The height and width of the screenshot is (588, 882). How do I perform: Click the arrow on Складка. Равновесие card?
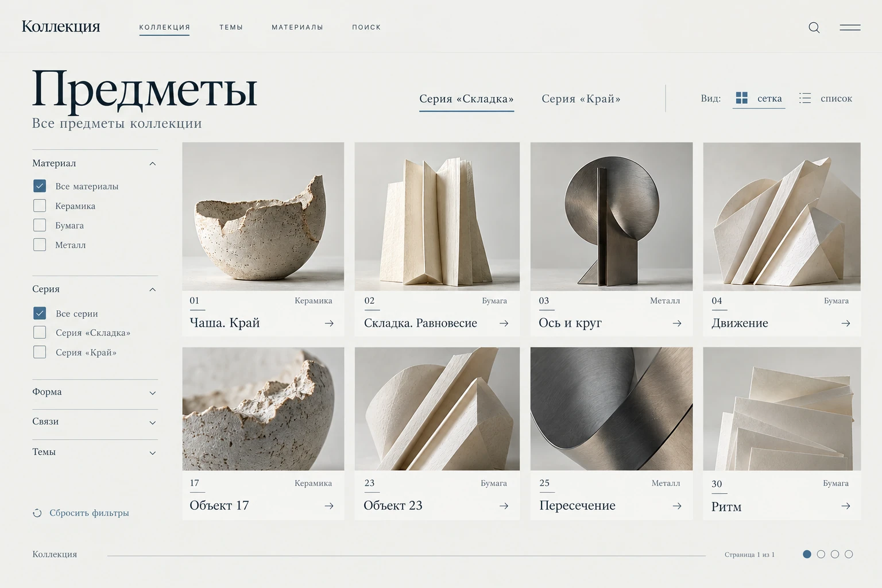tap(504, 323)
